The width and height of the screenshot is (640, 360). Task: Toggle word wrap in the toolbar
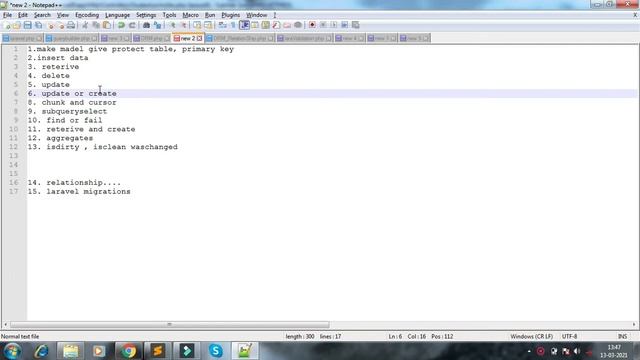coord(222,25)
